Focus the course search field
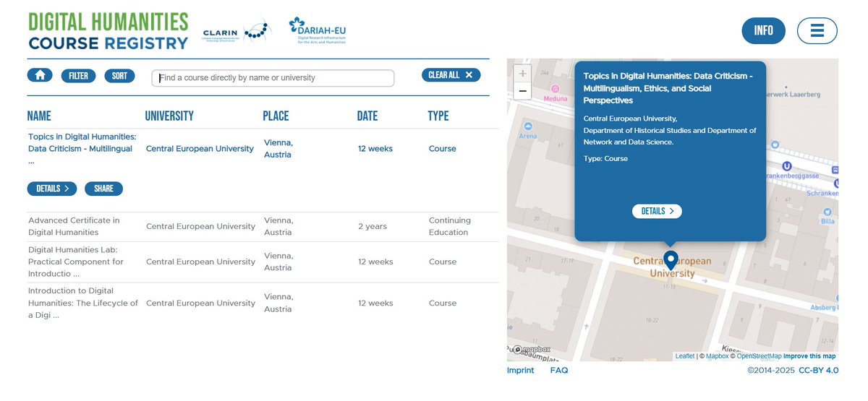 point(273,77)
